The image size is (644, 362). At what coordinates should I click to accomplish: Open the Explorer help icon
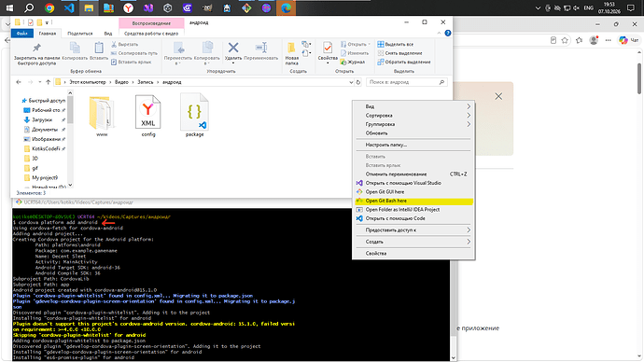(448, 34)
